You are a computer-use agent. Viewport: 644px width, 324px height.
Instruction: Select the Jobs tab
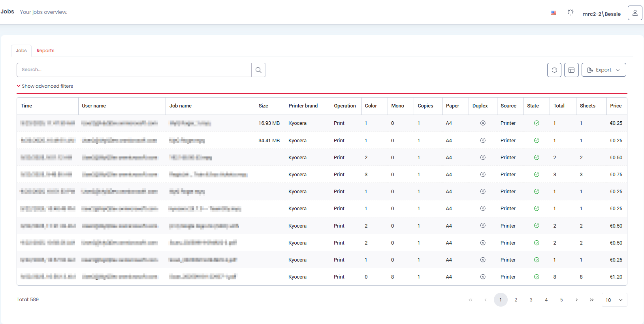[x=21, y=51]
